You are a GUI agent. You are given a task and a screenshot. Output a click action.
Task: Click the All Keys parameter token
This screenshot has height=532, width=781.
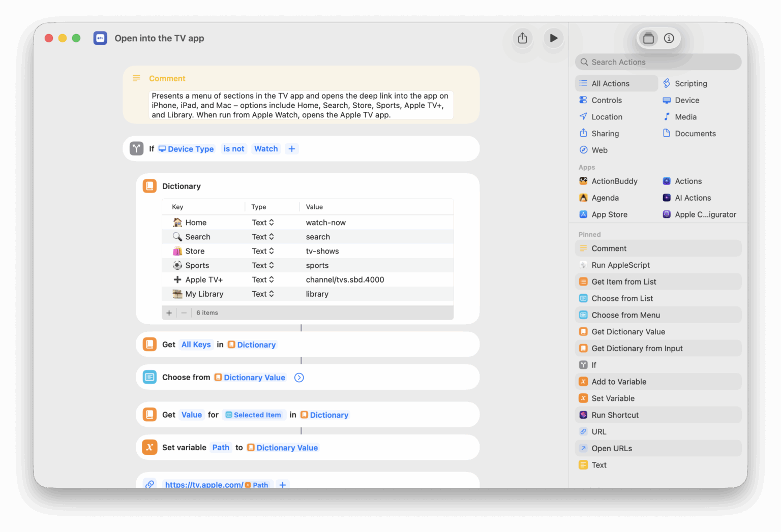pos(196,345)
